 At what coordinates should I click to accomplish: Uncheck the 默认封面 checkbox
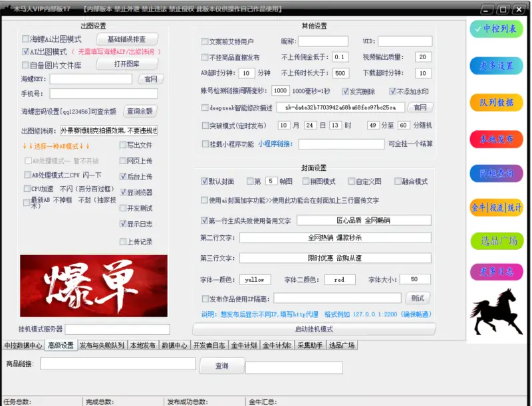(205, 181)
